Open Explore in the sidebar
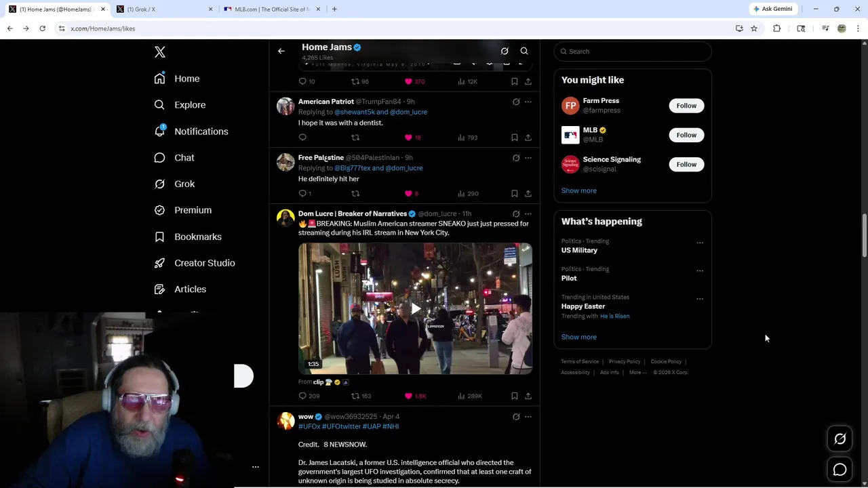Viewport: 868px width, 488px height. [x=180, y=105]
